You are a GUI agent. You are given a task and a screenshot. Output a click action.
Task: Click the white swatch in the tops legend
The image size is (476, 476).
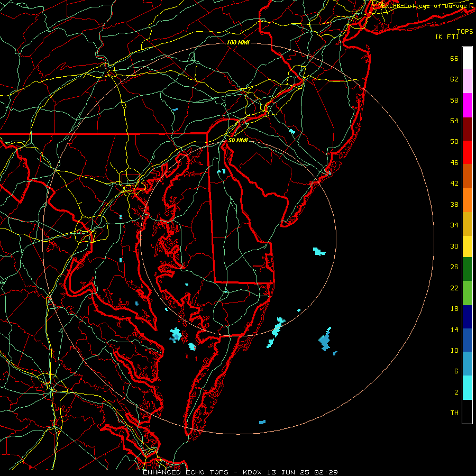pos(467,58)
